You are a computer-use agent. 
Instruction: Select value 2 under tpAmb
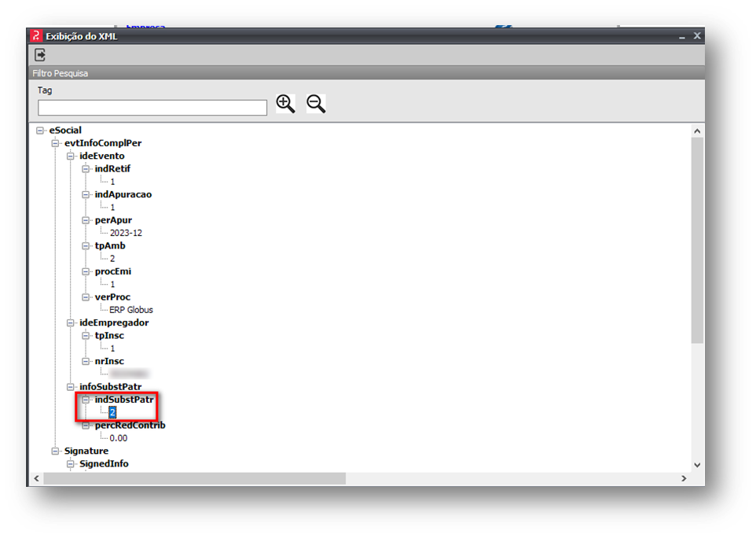(x=112, y=259)
